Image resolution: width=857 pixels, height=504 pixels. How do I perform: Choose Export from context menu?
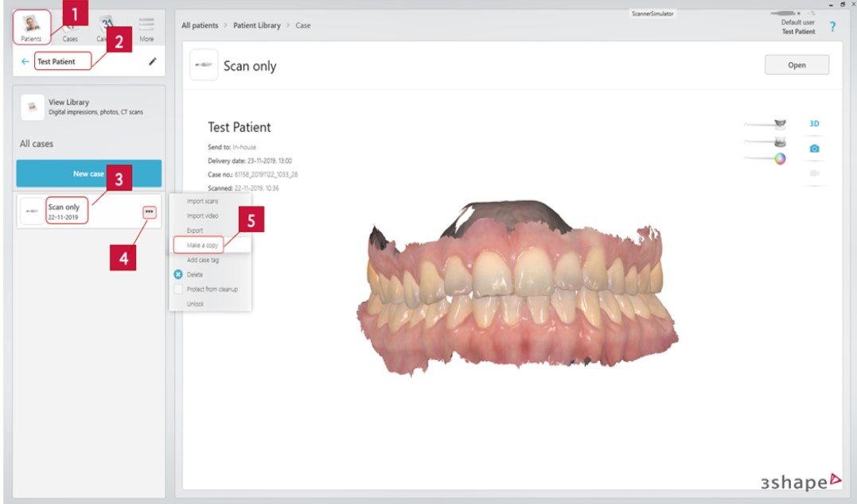coord(195,231)
